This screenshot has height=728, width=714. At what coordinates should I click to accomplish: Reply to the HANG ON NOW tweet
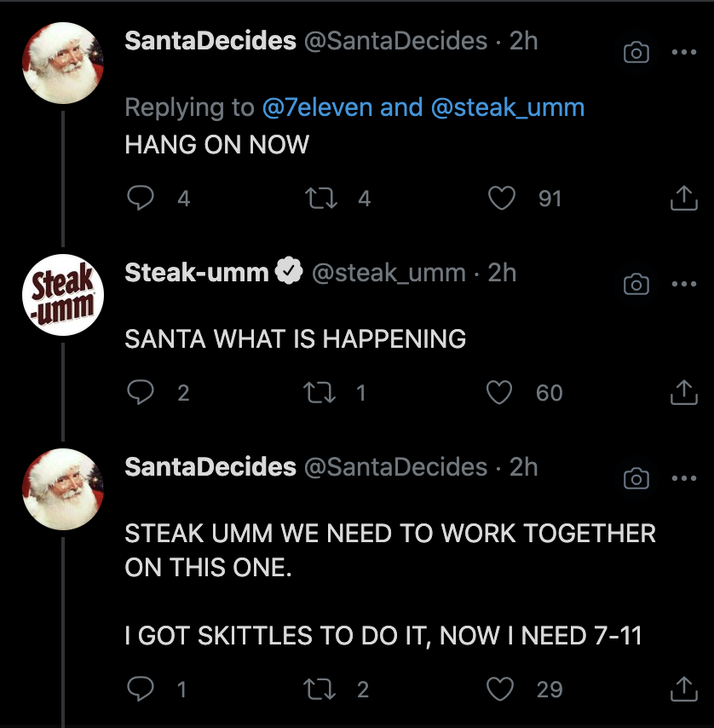[139, 199]
